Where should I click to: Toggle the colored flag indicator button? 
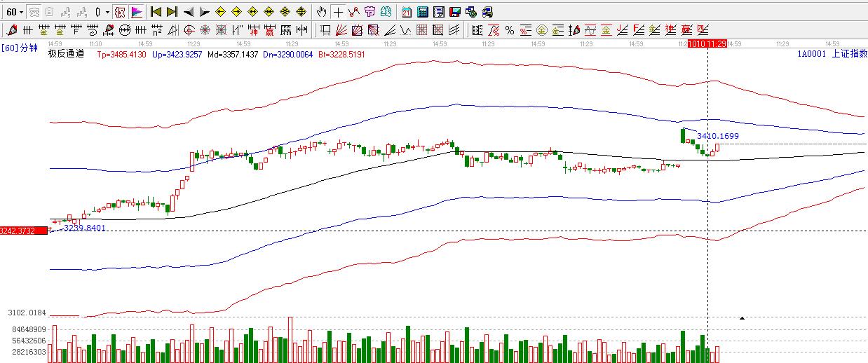(137, 12)
